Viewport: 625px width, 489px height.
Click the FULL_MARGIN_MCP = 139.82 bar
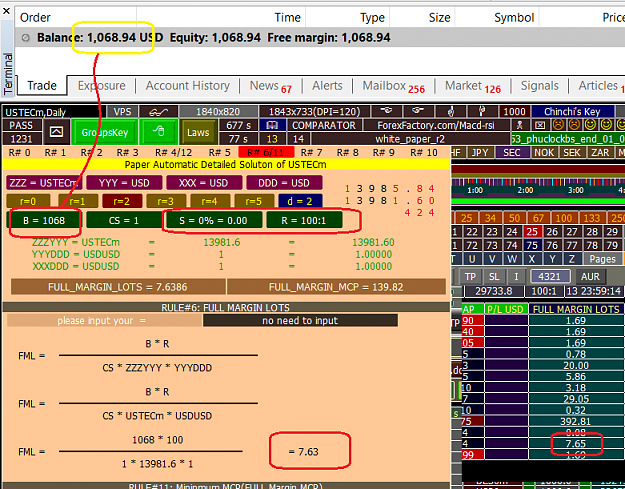[x=336, y=287]
